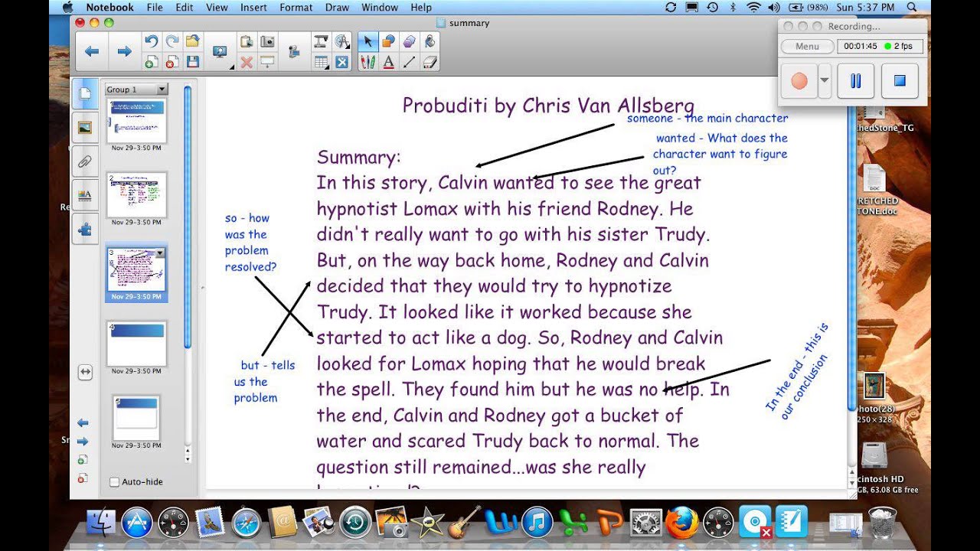Open the Properties tab
Image resolution: width=980 pixels, height=551 pixels.
(x=85, y=194)
